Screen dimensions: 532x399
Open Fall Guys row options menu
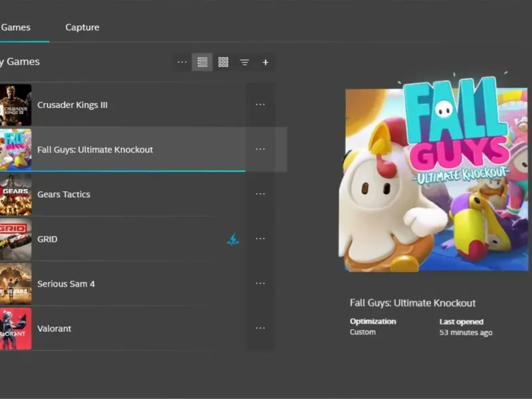(260, 149)
